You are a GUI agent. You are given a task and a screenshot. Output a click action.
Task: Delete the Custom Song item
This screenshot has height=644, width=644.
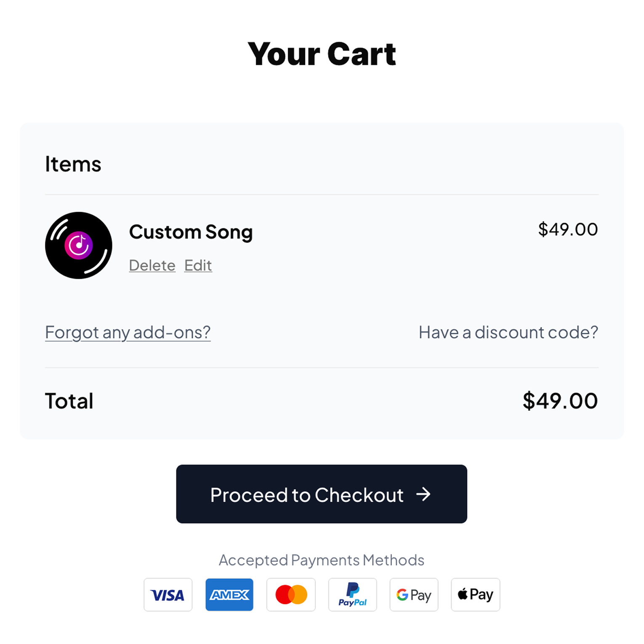152,266
